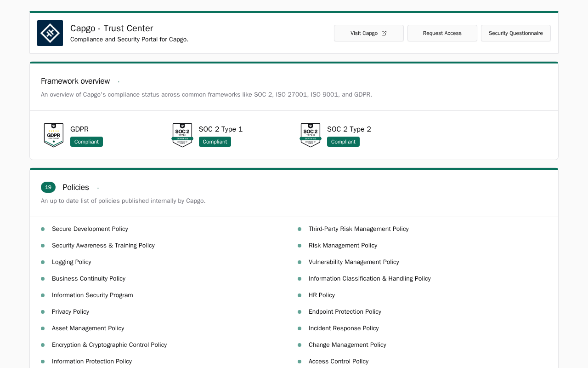This screenshot has height=368, width=588.
Task: Click the Framework overview heading
Action: pos(75,81)
